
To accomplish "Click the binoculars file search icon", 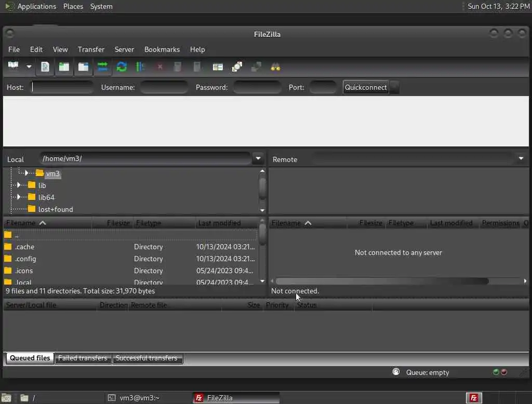I will tap(275, 67).
